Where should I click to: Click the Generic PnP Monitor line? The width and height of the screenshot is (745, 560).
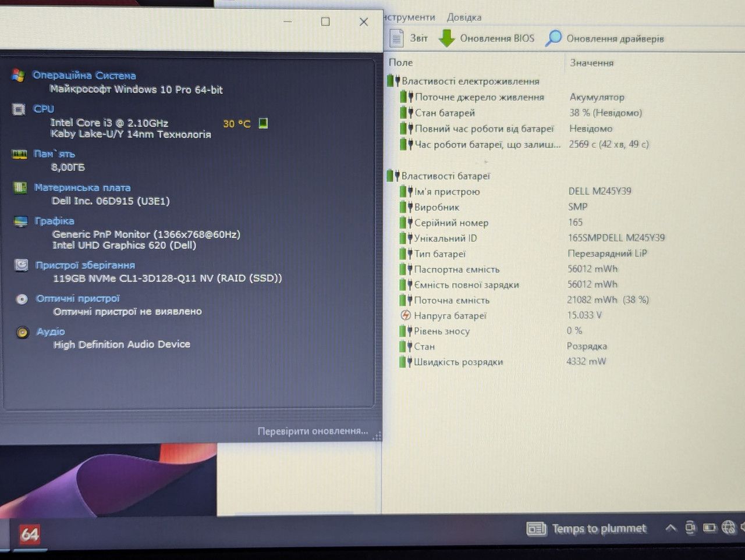coord(146,234)
